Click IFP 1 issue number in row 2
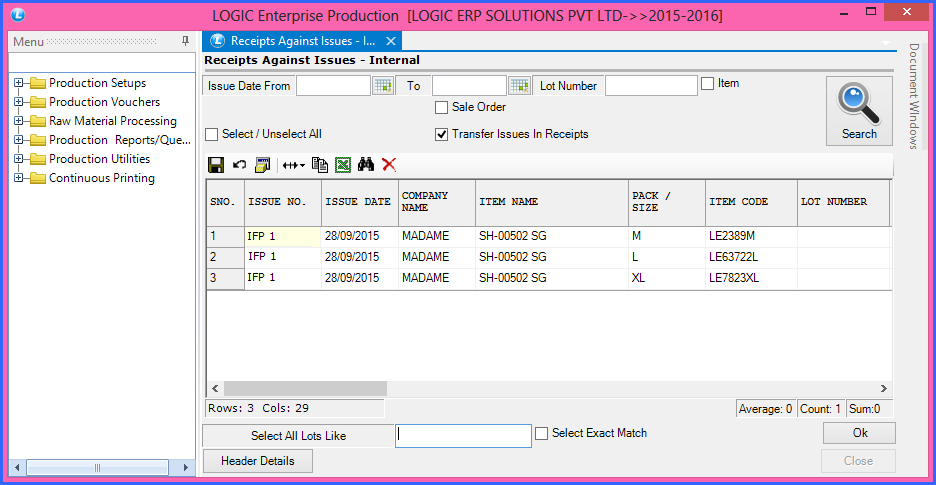The image size is (936, 485). tap(283, 257)
